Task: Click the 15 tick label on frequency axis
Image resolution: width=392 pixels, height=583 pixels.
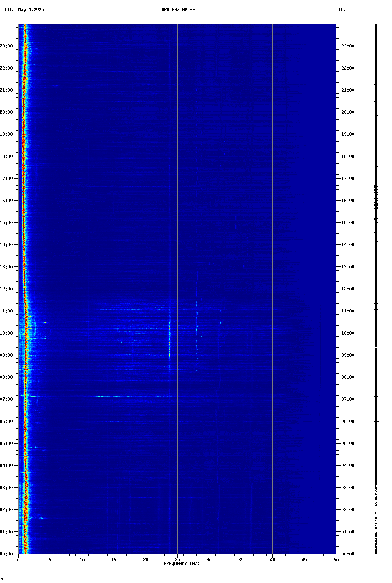Action: click(x=114, y=560)
